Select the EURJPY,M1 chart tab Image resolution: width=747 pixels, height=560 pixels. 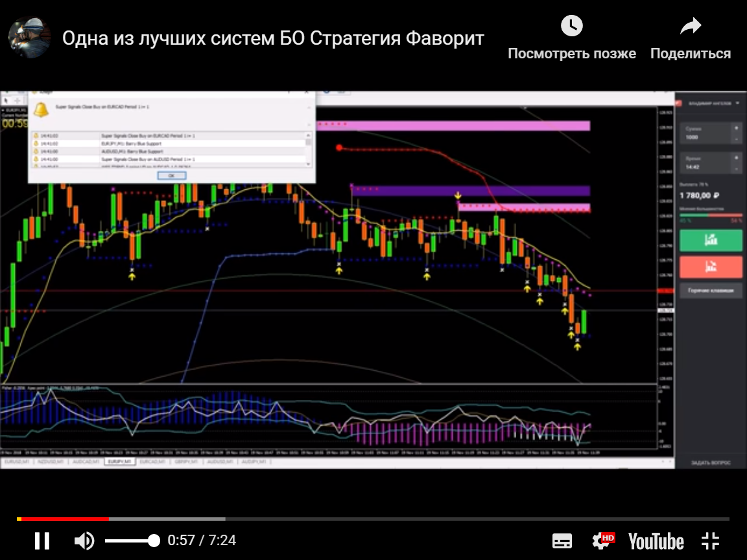pyautogui.click(x=119, y=462)
